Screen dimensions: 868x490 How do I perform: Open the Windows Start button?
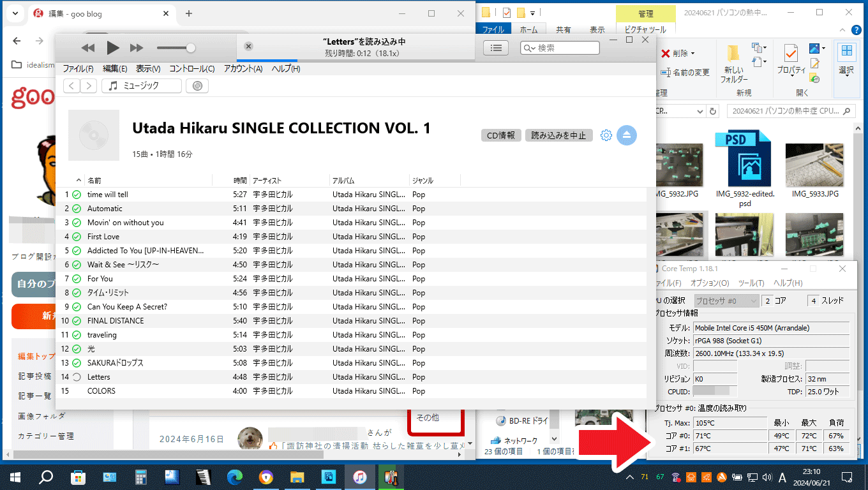[15, 477]
